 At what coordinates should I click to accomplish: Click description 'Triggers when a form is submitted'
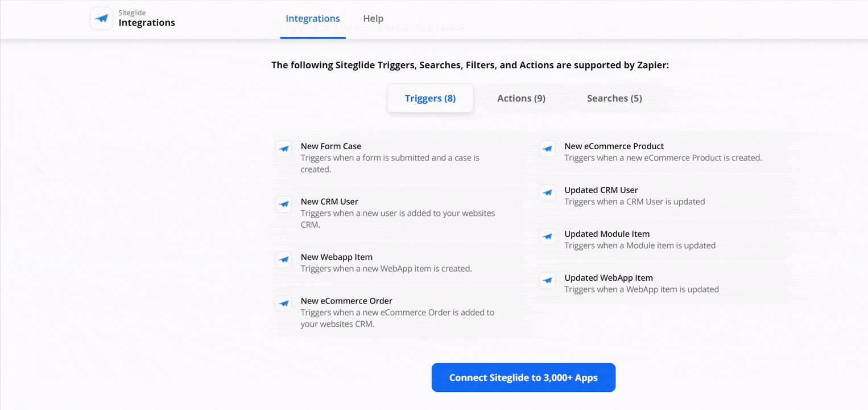coord(390,163)
